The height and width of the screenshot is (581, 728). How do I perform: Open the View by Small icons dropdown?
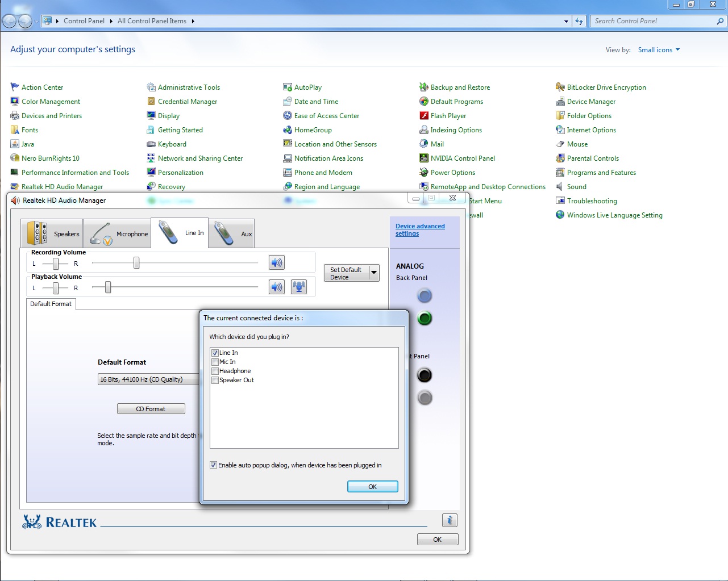pyautogui.click(x=659, y=50)
